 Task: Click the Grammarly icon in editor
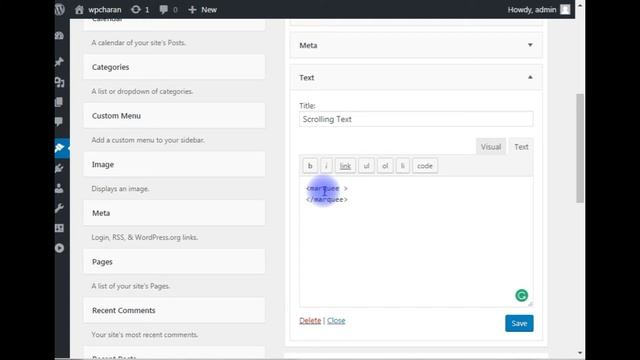click(521, 295)
